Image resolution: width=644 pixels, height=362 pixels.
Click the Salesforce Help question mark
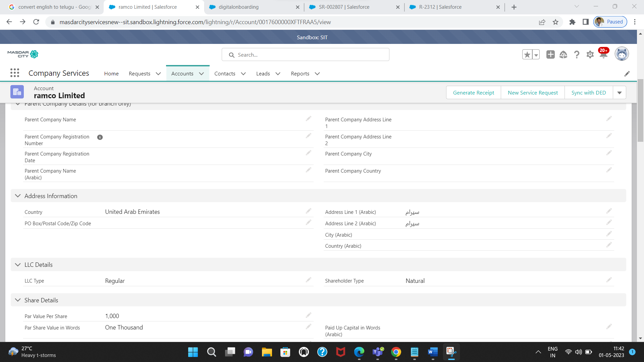point(577,55)
